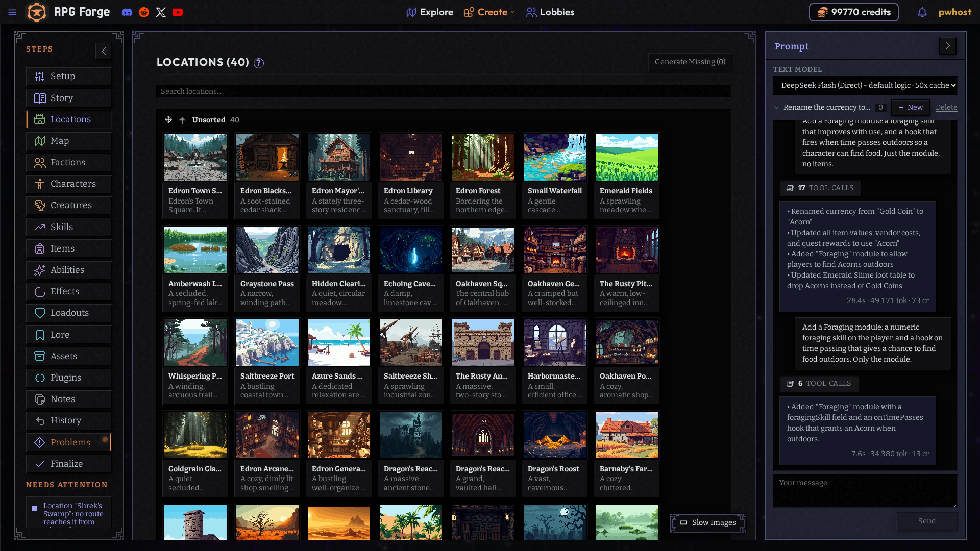Open the Setup step
This screenshot has width=980, height=551.
69,76
